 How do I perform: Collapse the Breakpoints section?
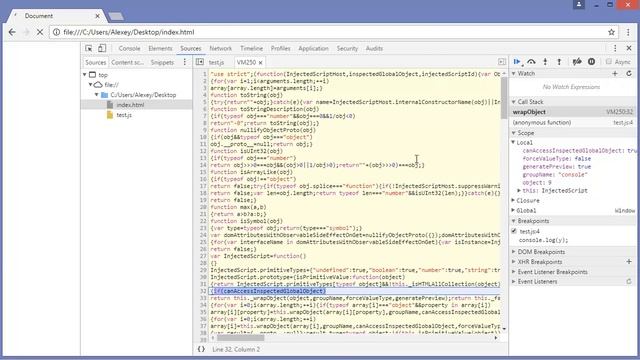tap(514, 221)
